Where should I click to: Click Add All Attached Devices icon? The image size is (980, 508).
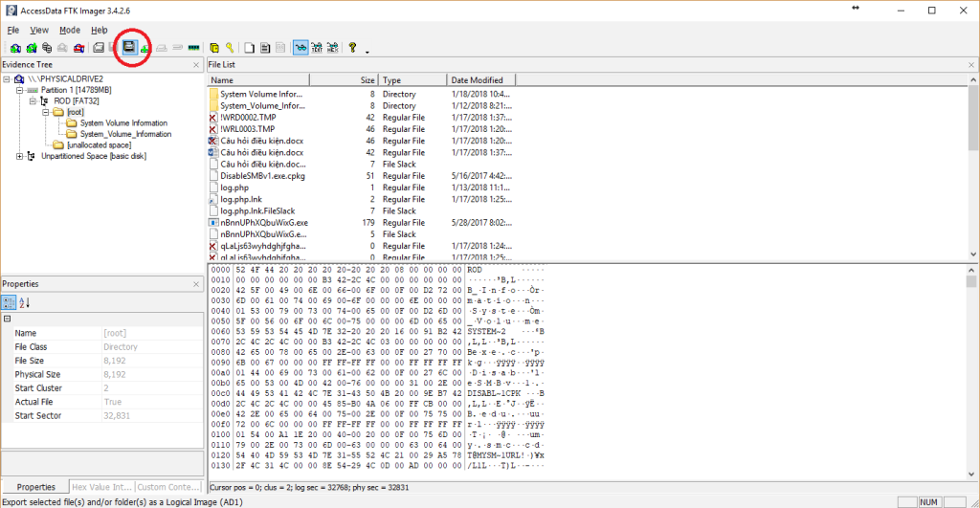click(x=32, y=48)
